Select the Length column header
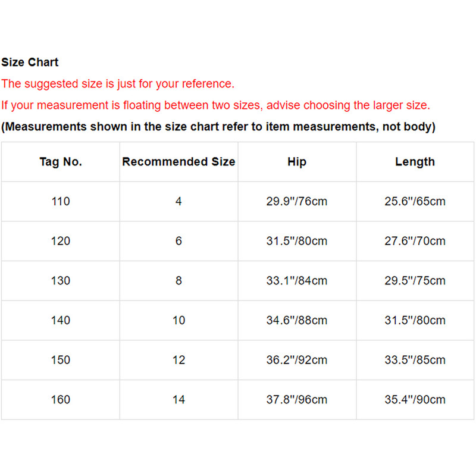Screen dimensions: 476x476 coord(415,162)
